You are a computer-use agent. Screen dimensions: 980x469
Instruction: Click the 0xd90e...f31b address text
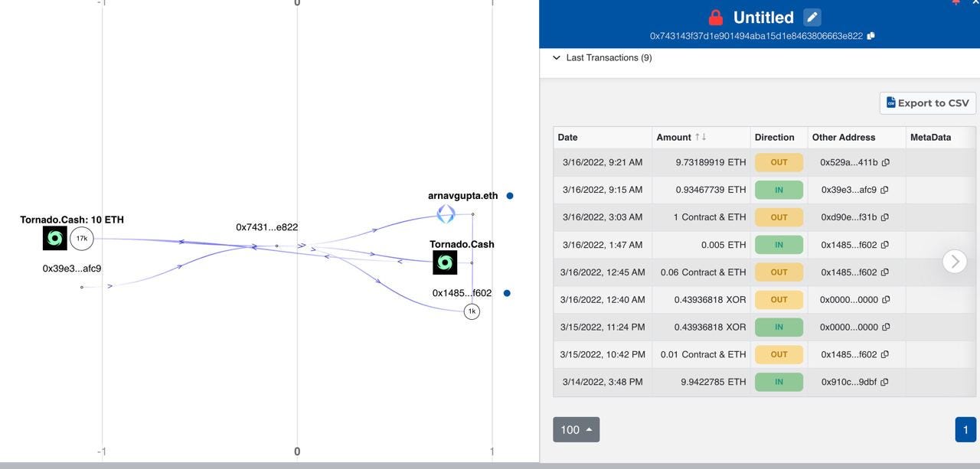point(848,217)
